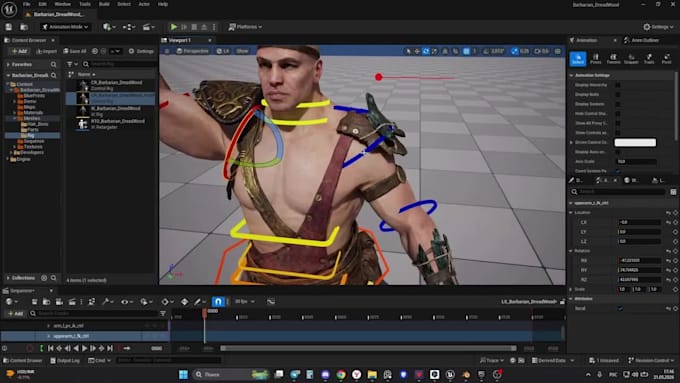
Task: Toggle the third Animation Settings Display checkbox
Action: pyautogui.click(x=618, y=104)
